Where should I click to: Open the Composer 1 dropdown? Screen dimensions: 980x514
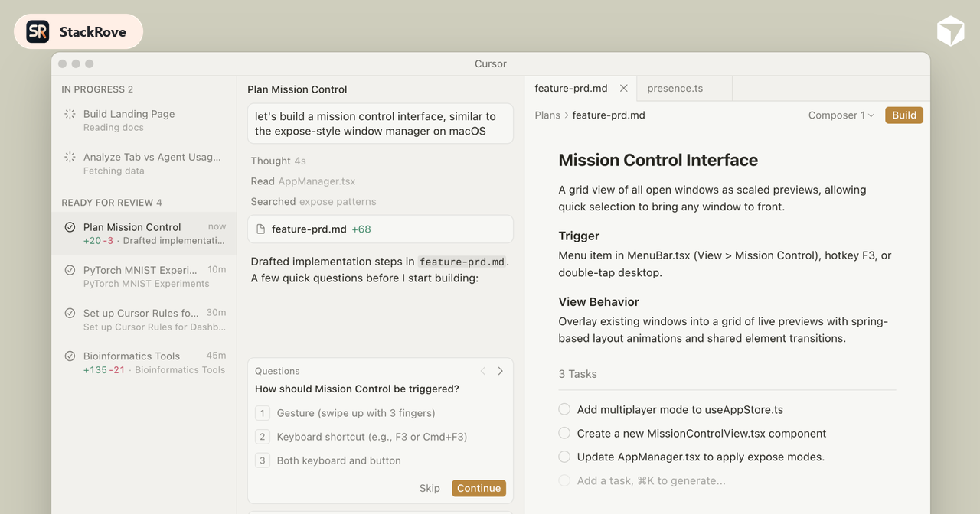tap(841, 115)
